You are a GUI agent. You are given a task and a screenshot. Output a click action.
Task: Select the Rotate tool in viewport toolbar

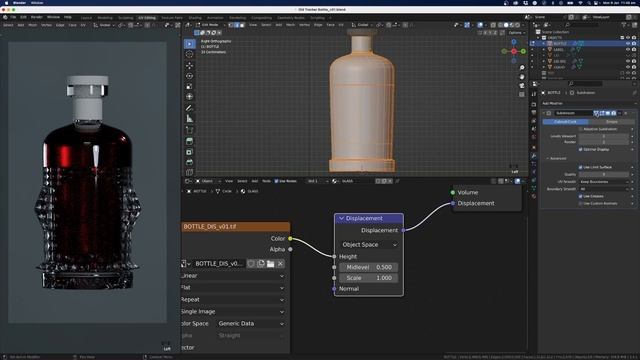[x=189, y=76]
